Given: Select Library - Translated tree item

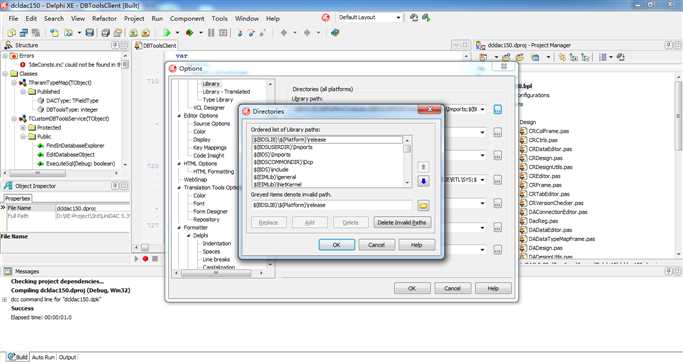Looking at the screenshot, I should click(x=226, y=92).
